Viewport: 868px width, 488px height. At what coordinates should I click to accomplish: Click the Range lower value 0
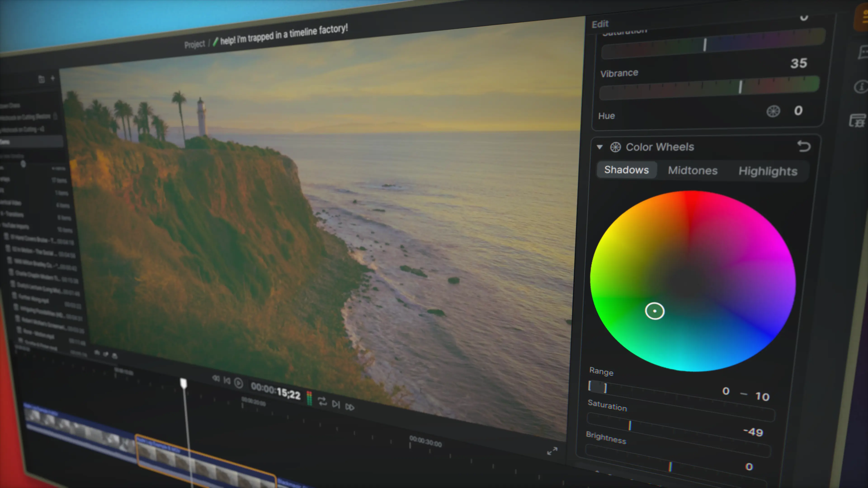point(726,391)
